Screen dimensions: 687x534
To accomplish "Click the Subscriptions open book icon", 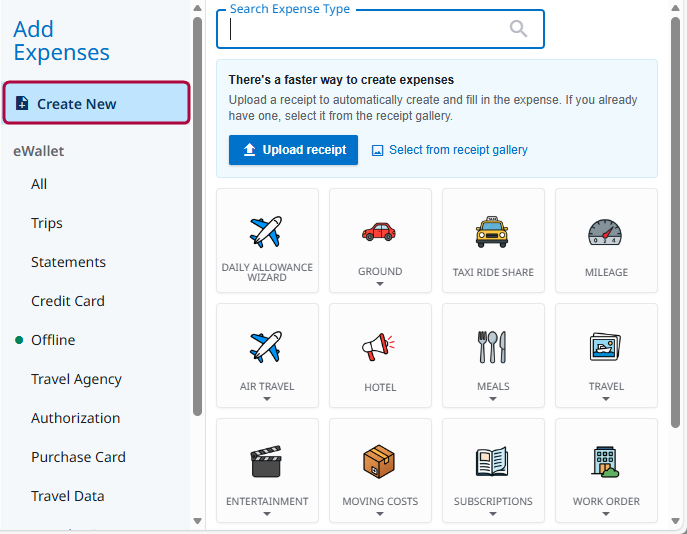I will (492, 462).
